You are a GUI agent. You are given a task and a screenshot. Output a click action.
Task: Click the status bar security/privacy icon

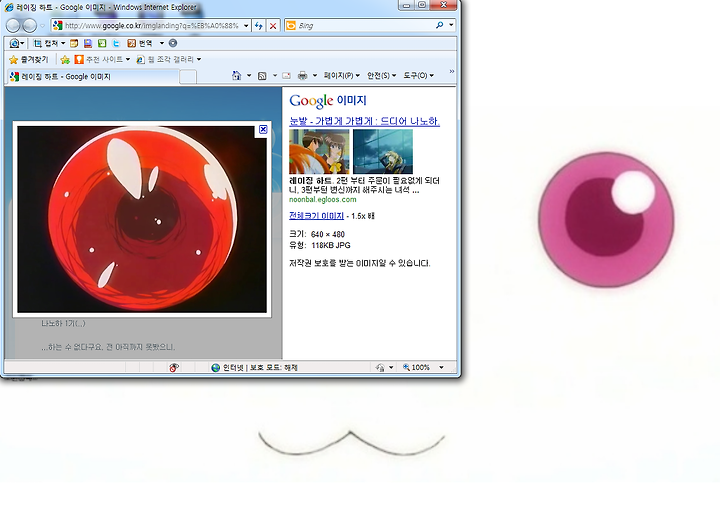tap(380, 367)
